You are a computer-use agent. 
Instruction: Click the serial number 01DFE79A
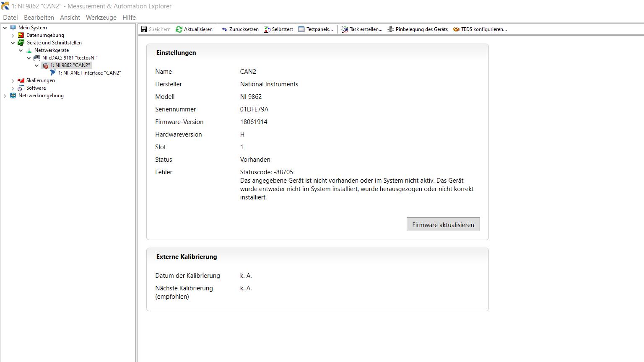coord(254,109)
